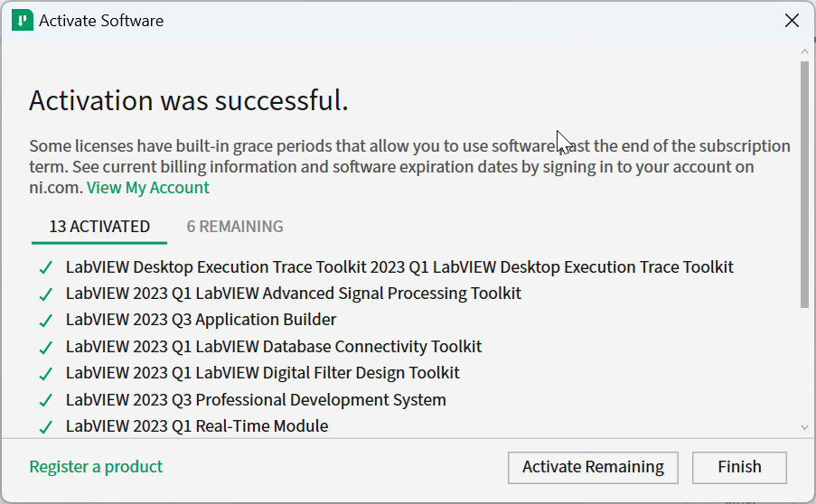Viewport: 816px width, 504px height.
Task: Click the NI License Manager title bar icon
Action: [23, 20]
